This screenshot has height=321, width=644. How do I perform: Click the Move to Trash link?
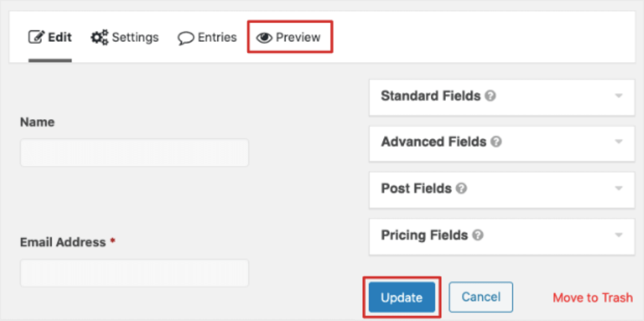[x=593, y=298]
